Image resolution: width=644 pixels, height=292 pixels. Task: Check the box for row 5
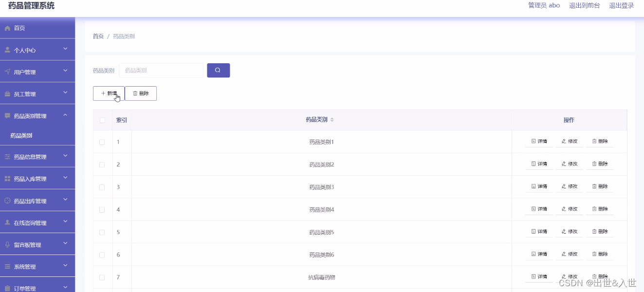pos(102,232)
